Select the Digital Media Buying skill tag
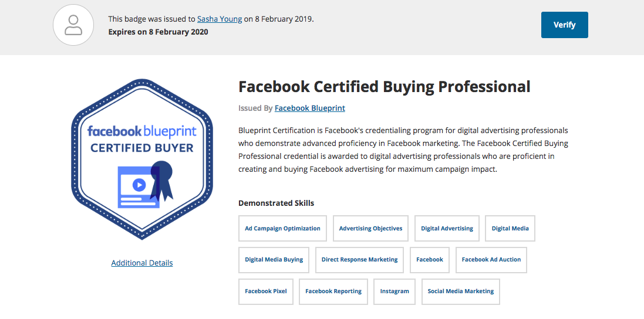 (x=274, y=260)
